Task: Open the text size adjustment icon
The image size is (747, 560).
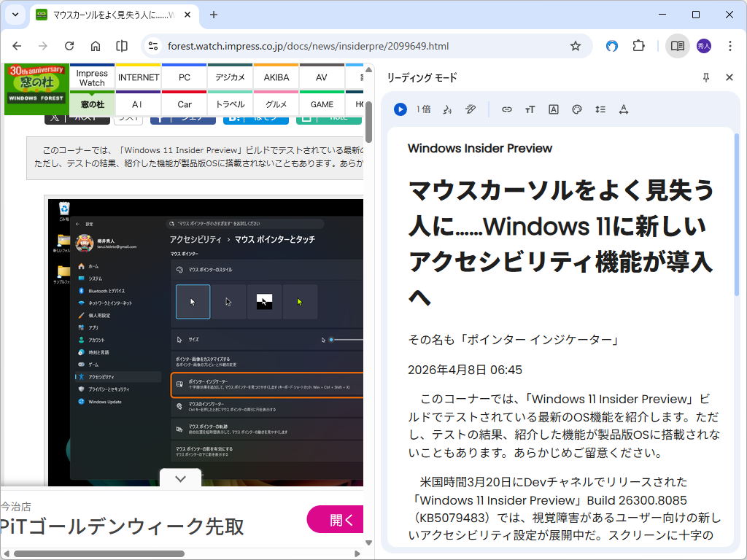Action: [x=530, y=109]
